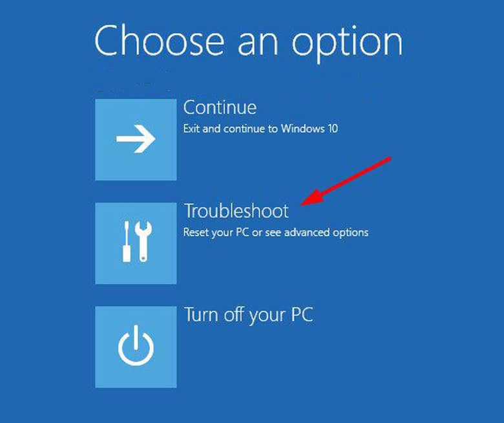Select the Continue tile square

click(x=136, y=140)
